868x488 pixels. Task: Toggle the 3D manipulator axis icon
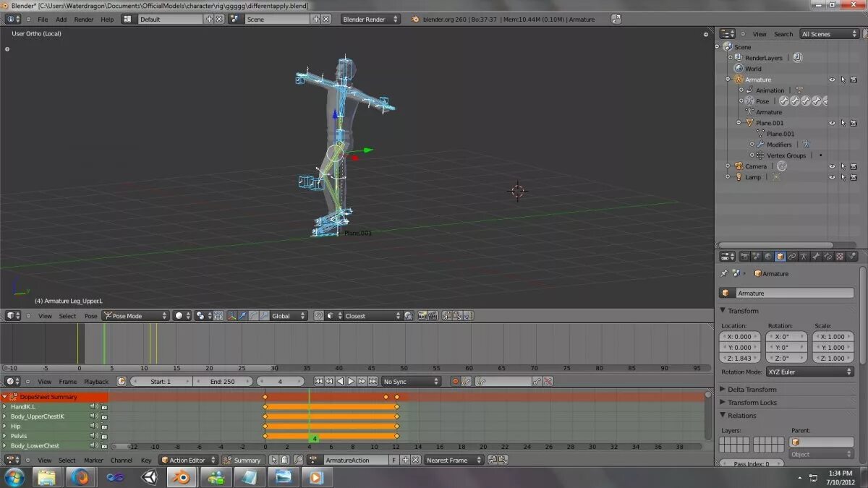point(232,316)
